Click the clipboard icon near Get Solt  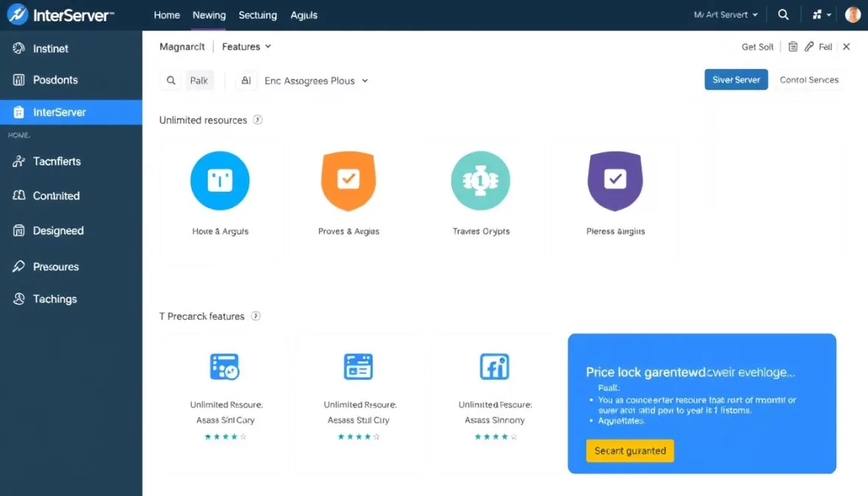(x=793, y=46)
